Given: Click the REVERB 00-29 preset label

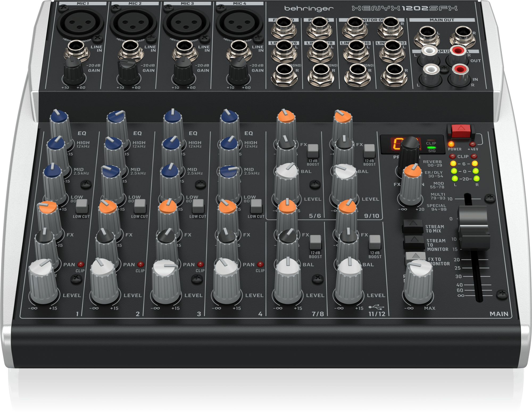Looking at the screenshot, I should (432, 163).
